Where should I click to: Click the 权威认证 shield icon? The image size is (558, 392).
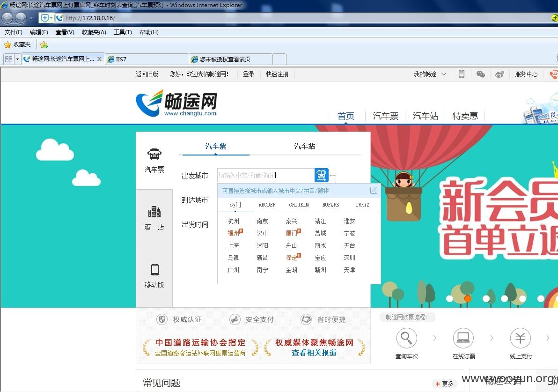162,319
